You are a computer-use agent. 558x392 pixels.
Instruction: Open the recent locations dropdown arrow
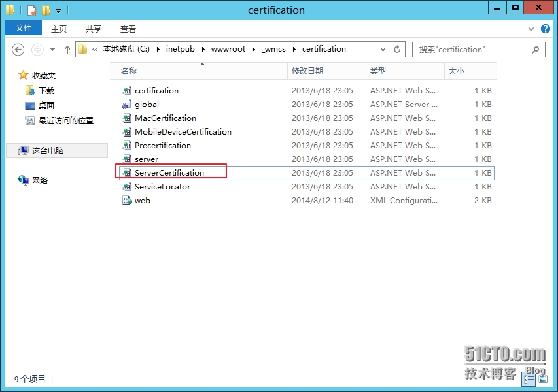click(x=52, y=50)
